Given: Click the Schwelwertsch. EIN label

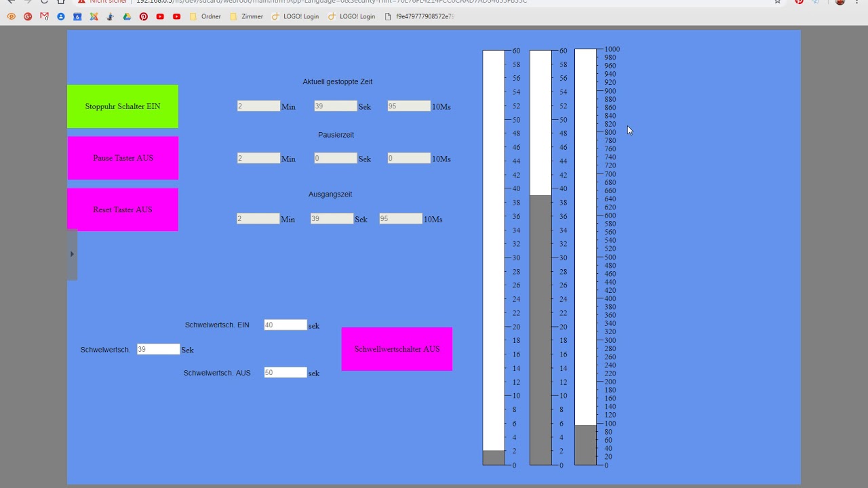Looking at the screenshot, I should 217,325.
